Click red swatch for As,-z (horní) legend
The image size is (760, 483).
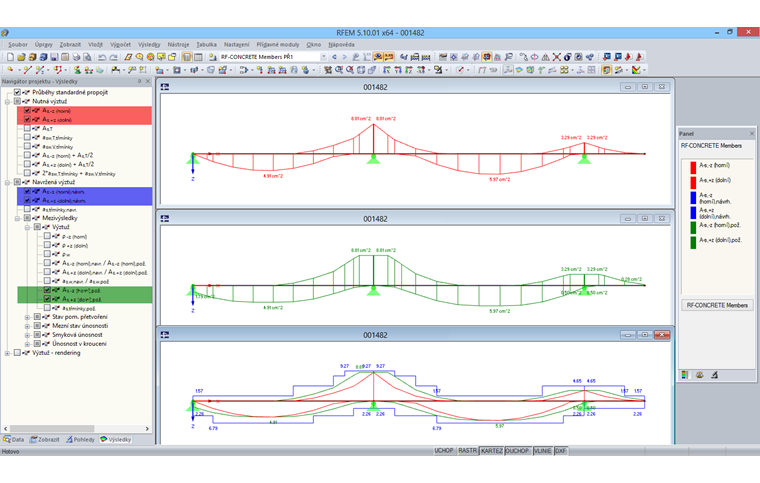click(x=693, y=167)
